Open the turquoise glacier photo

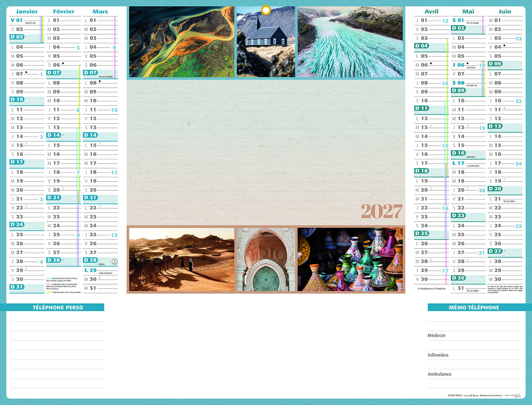coord(350,42)
